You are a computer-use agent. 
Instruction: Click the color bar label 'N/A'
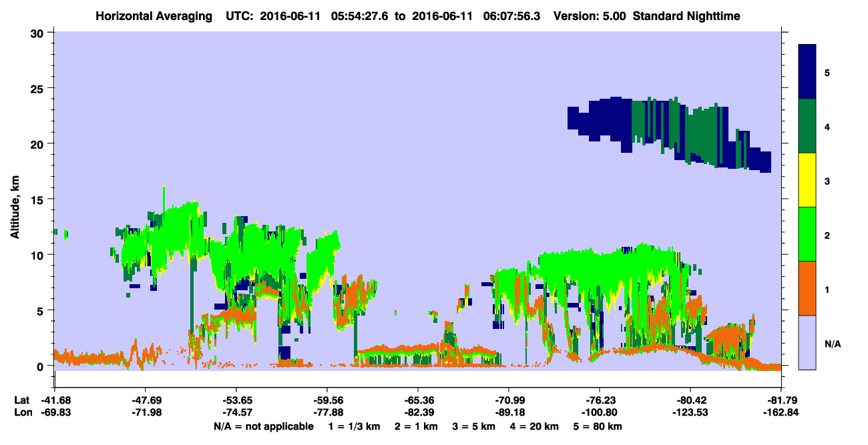coord(832,344)
